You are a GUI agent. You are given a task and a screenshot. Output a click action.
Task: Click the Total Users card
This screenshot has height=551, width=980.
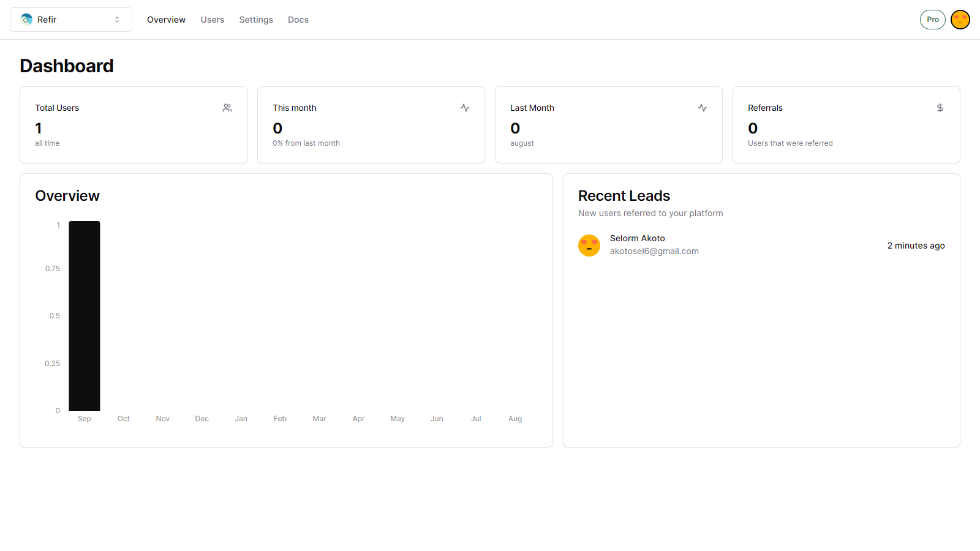[x=134, y=125]
